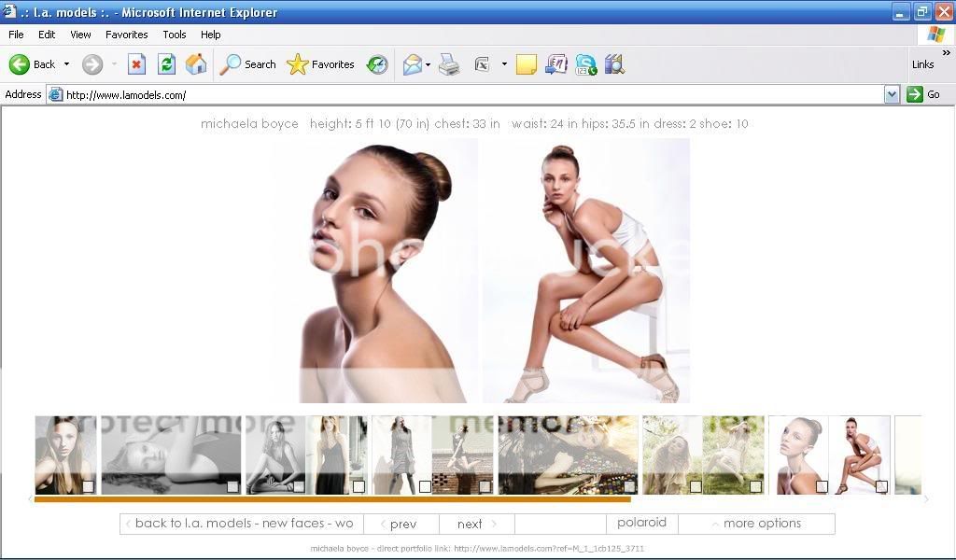Click the Print printer icon

(449, 64)
